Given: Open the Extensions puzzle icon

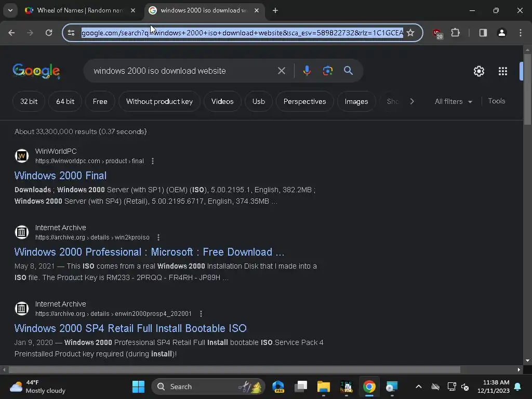Looking at the screenshot, I should [455, 33].
